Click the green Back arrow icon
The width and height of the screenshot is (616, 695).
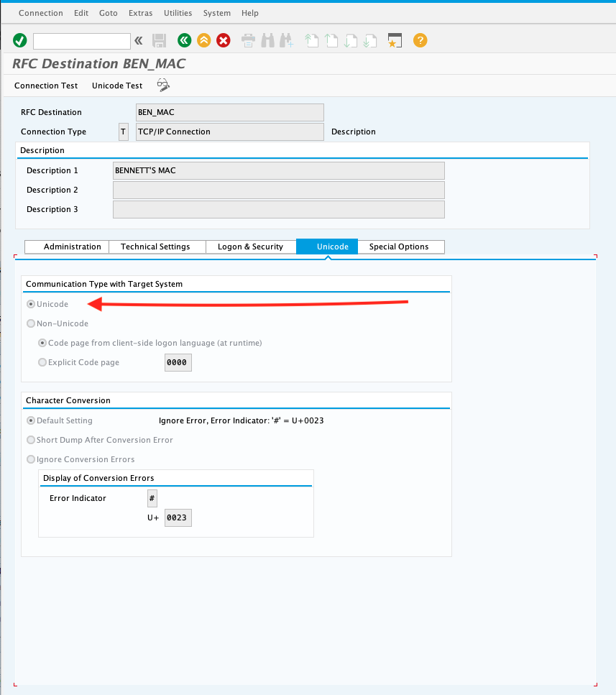pos(184,40)
